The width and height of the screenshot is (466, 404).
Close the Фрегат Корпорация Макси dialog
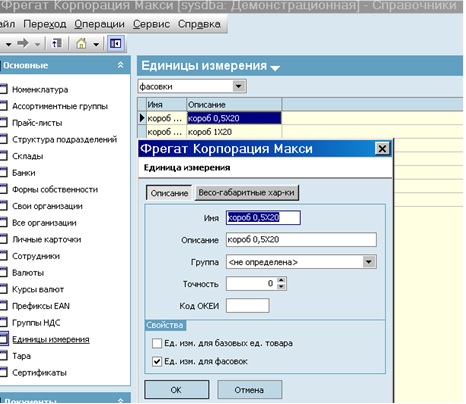click(x=382, y=149)
